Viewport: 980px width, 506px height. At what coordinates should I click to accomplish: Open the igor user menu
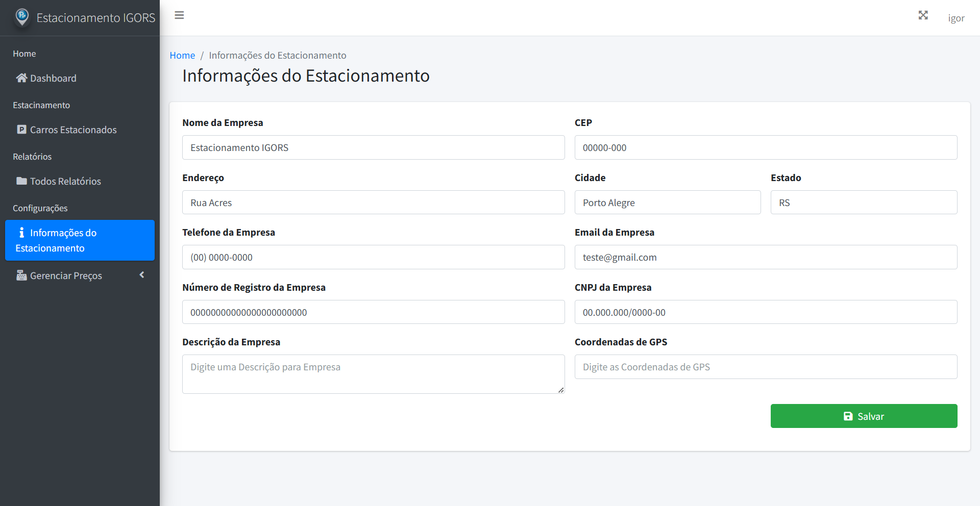tap(956, 18)
